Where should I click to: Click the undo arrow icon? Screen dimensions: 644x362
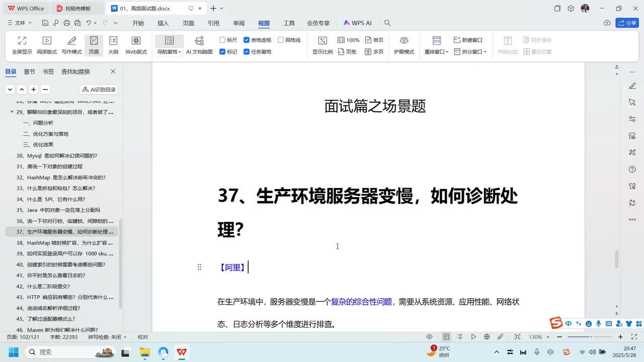click(89, 23)
